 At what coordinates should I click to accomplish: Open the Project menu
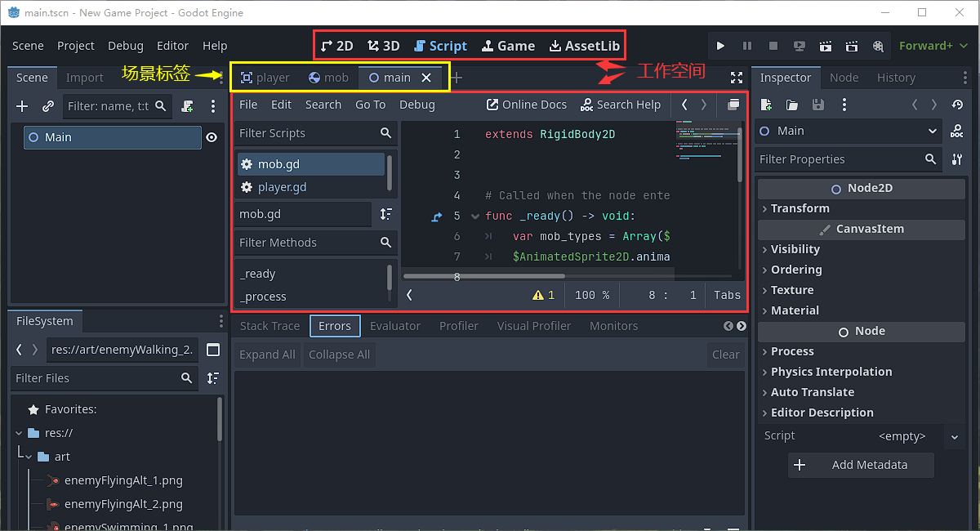(x=76, y=46)
